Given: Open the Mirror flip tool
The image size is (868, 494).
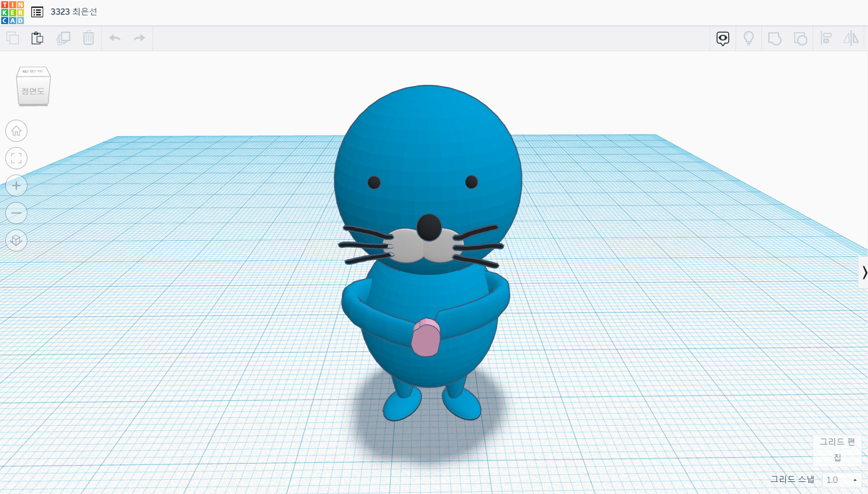Looking at the screenshot, I should (851, 38).
